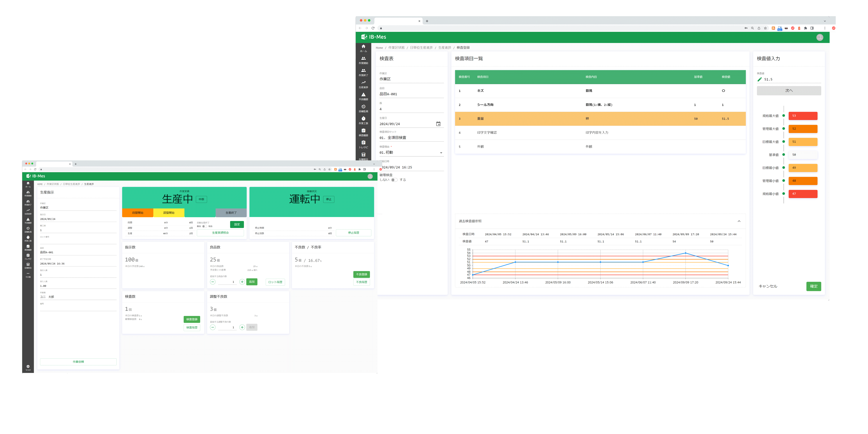Image resolution: width=868 pixels, height=434 pixels.
Task: Open 検査履歴 in the inspection window sidebar
Action: 363,132
